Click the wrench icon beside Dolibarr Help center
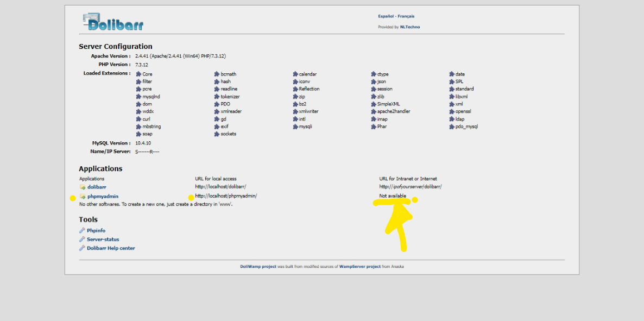 [82, 248]
